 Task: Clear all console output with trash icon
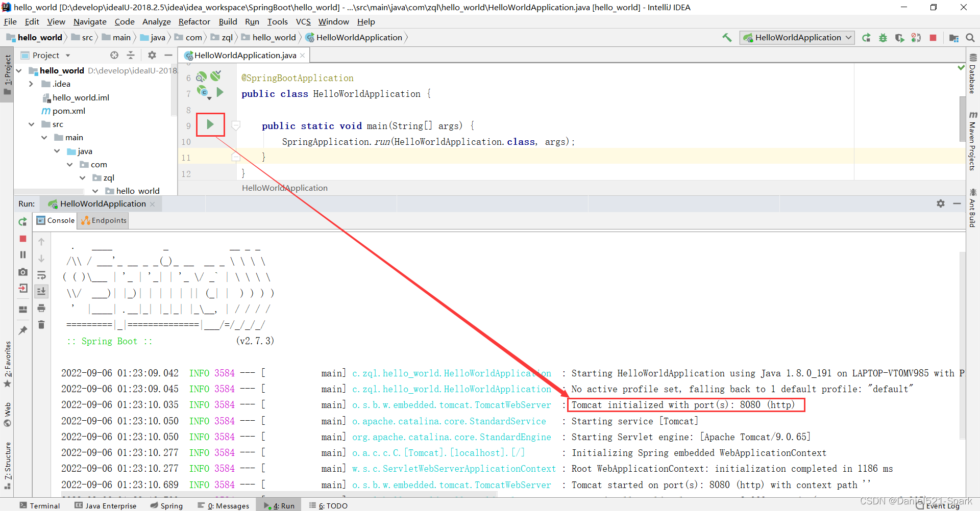pos(41,324)
